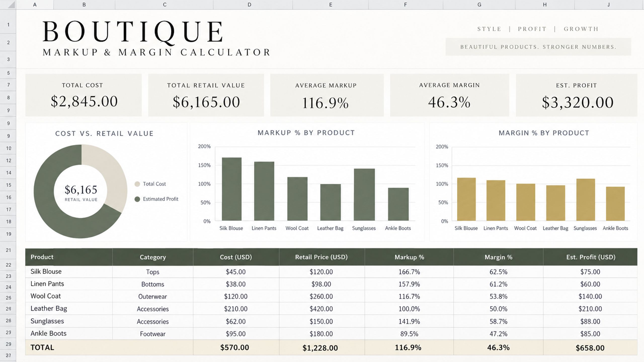
Task: Click the Silk Blouse markup bar
Action: pos(231,189)
